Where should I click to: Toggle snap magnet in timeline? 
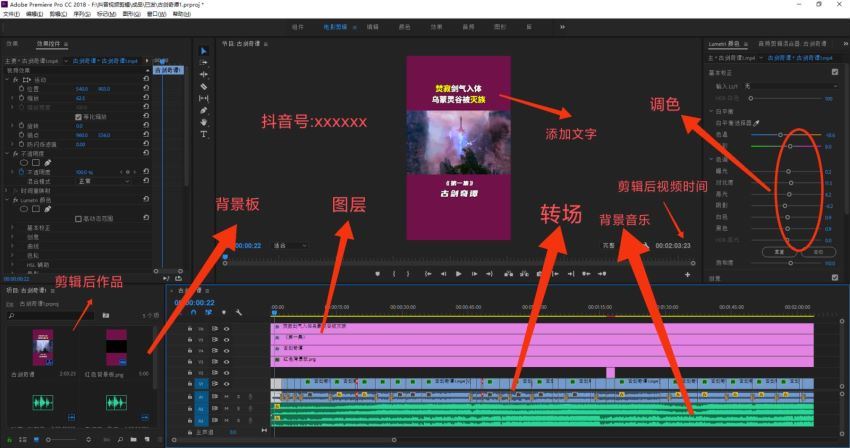[193, 312]
